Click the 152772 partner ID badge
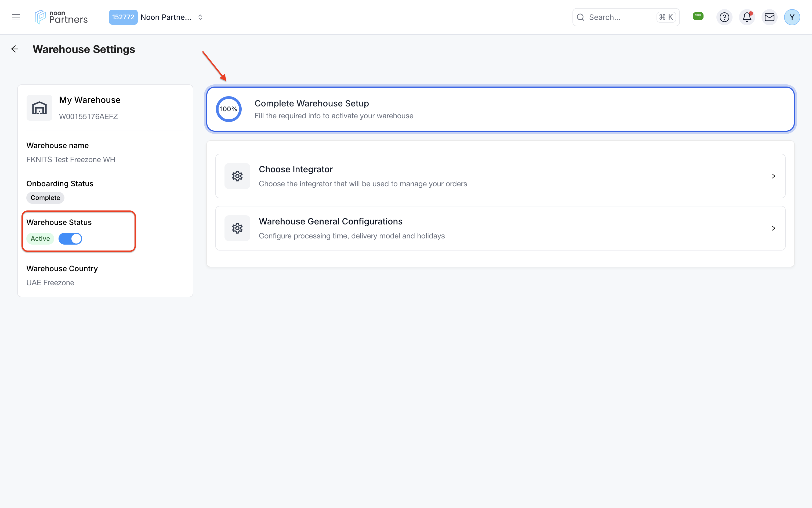This screenshot has height=508, width=812. pyautogui.click(x=123, y=17)
